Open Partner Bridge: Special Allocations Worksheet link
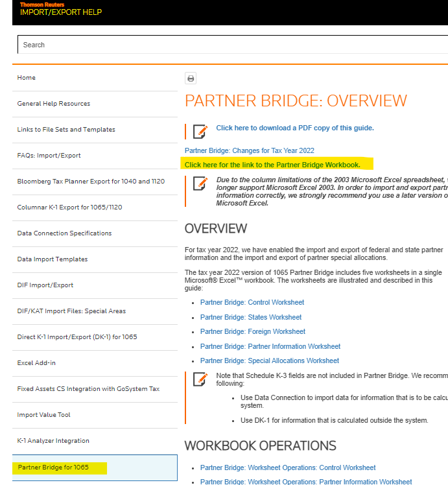The image size is (448, 485). pos(270,361)
